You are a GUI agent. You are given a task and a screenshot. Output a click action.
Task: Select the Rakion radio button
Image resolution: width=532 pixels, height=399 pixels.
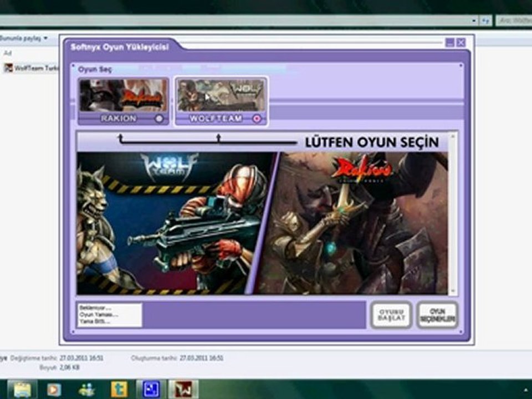pos(159,119)
